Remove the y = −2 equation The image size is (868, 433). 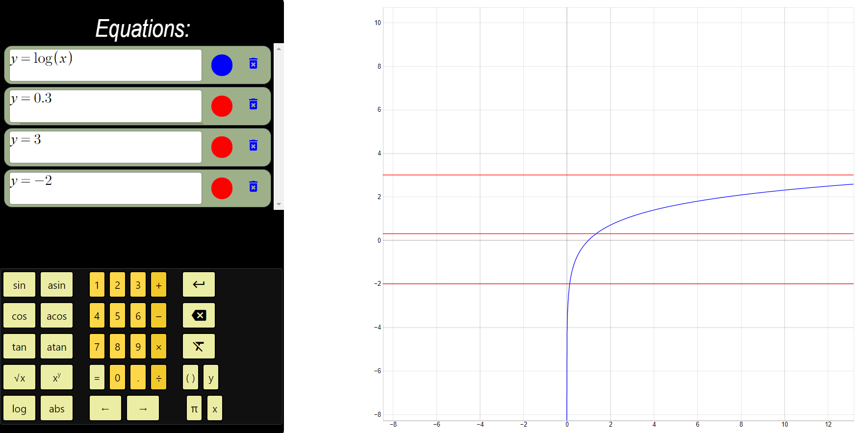coord(253,187)
